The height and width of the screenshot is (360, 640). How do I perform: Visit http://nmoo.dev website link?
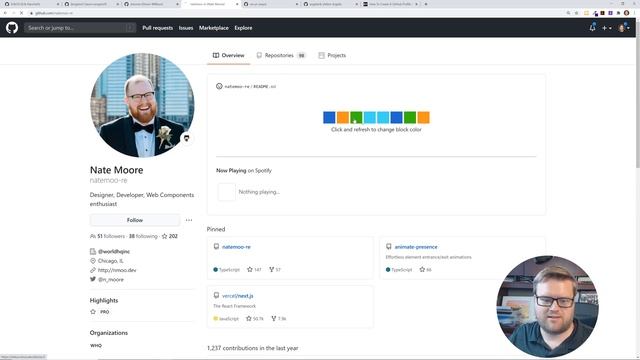pos(117,270)
